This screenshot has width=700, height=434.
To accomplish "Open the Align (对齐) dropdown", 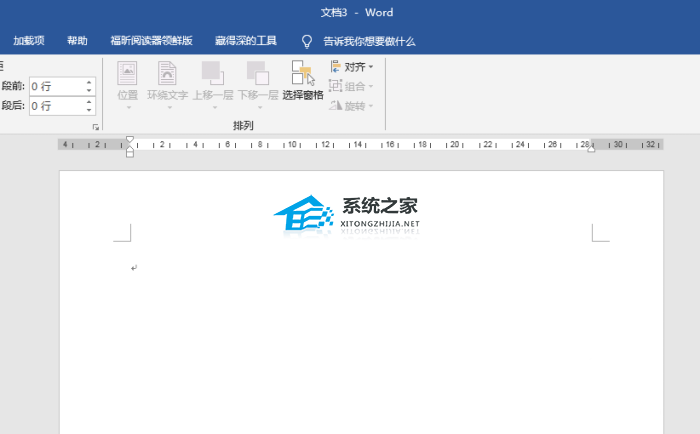I will [x=352, y=67].
